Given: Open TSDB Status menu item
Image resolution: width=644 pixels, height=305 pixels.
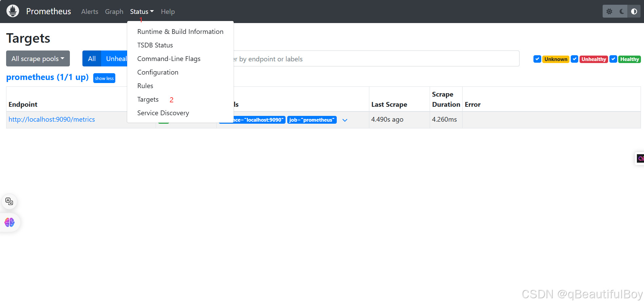Looking at the screenshot, I should 180,45.
